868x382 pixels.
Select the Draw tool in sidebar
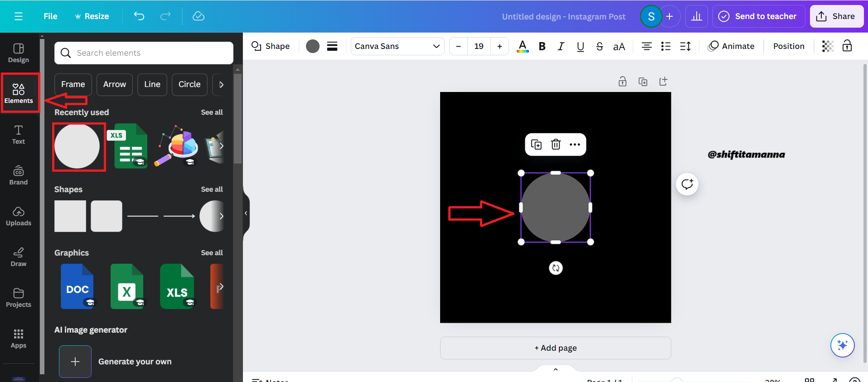[x=19, y=257]
